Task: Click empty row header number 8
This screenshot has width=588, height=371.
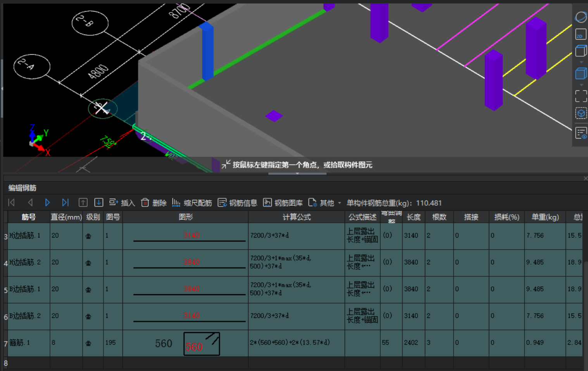Action: pyautogui.click(x=5, y=363)
